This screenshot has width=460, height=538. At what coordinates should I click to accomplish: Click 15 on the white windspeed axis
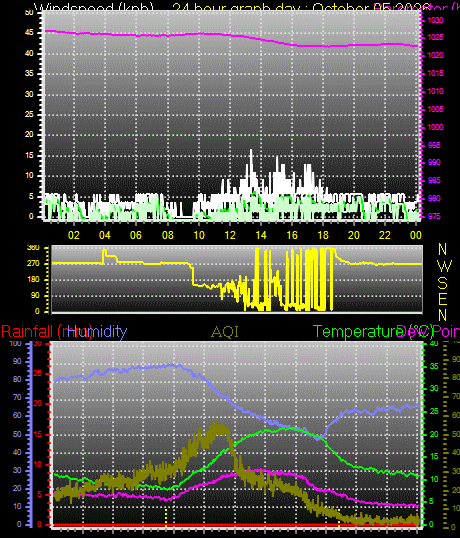pyautogui.click(x=30, y=155)
